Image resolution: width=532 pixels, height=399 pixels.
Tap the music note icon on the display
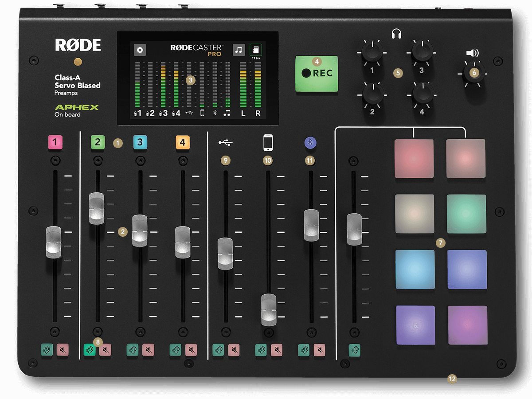[x=238, y=50]
